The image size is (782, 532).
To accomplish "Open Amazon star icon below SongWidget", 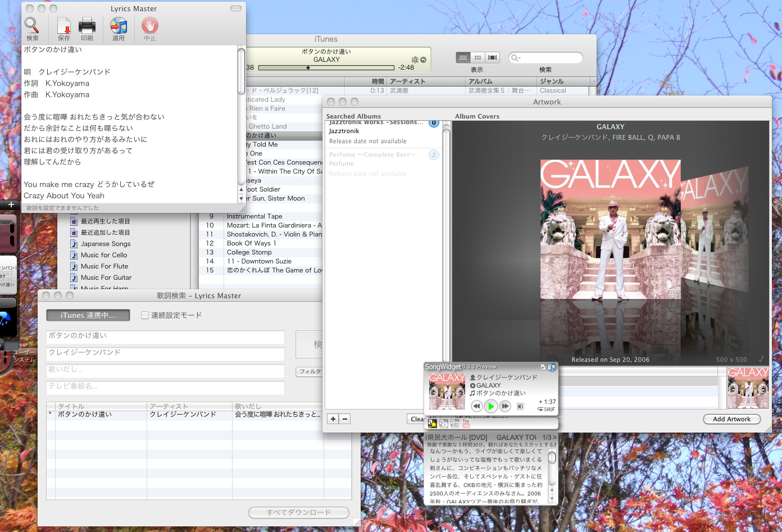I will pos(433,424).
